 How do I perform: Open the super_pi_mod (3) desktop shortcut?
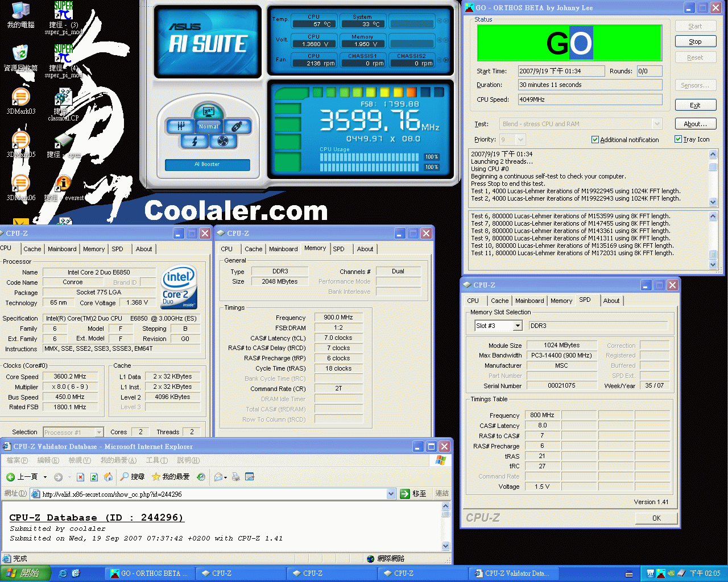coord(63,18)
